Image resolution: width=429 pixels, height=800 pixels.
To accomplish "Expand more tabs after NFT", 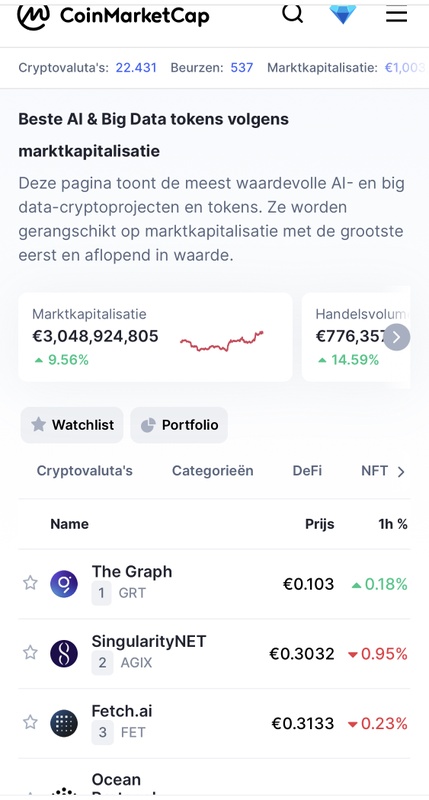I will pos(401,472).
